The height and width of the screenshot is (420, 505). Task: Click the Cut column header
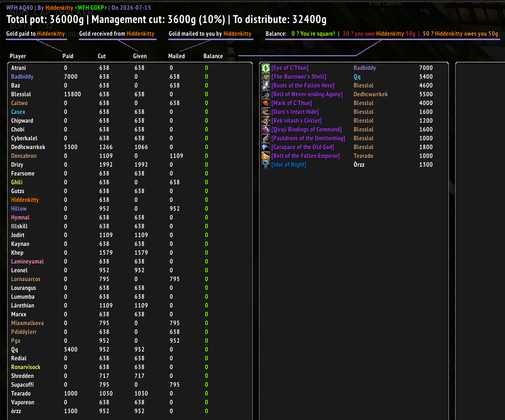pyautogui.click(x=102, y=56)
